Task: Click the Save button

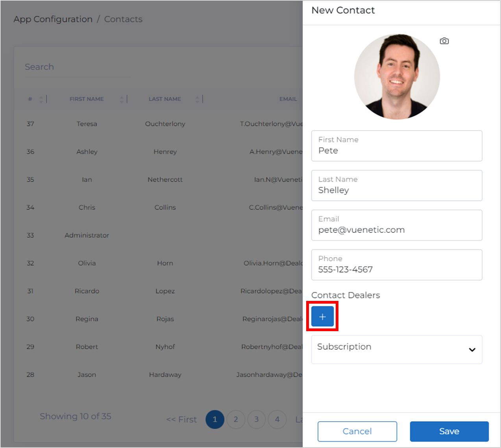Action: point(449,431)
